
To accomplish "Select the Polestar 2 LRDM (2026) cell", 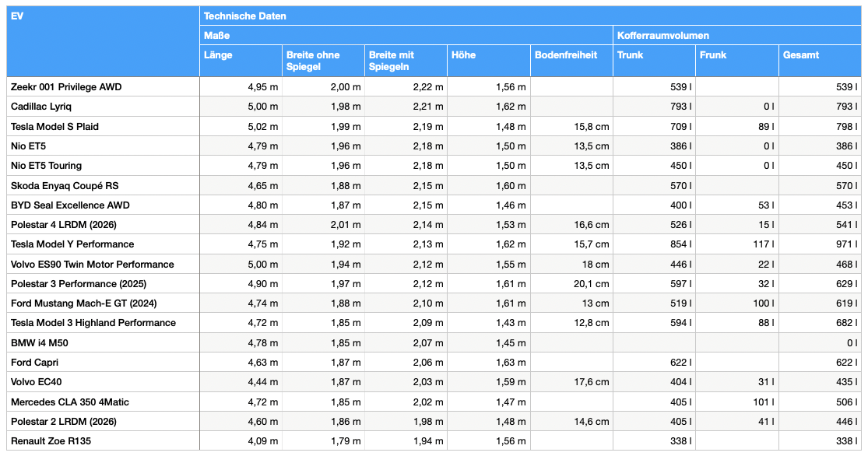I will [x=103, y=421].
